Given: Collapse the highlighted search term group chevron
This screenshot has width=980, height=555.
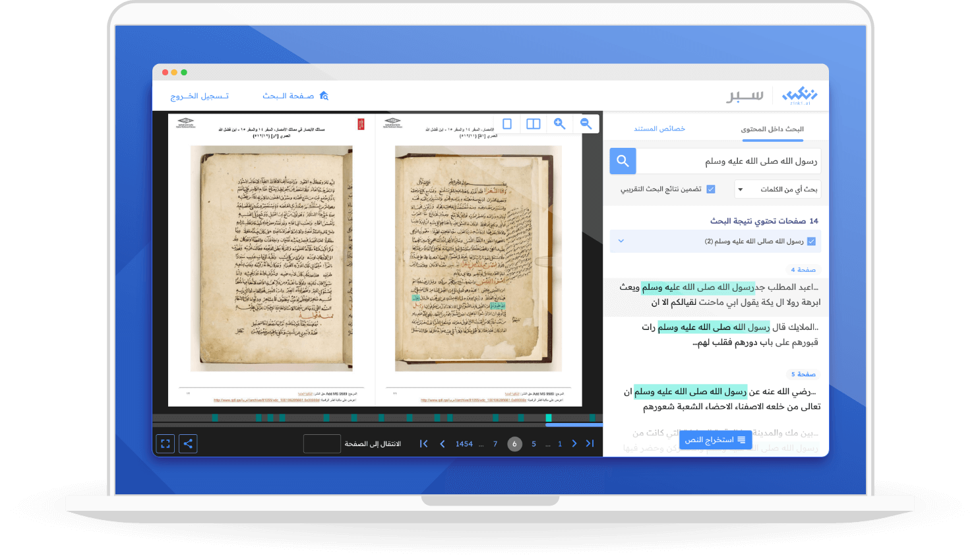Looking at the screenshot, I should (x=620, y=241).
